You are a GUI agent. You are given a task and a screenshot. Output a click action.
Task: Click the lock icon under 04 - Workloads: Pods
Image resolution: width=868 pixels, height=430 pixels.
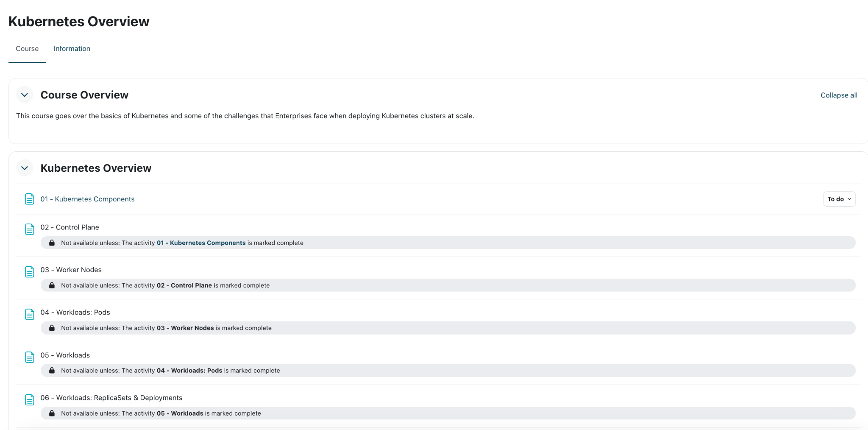click(x=52, y=328)
